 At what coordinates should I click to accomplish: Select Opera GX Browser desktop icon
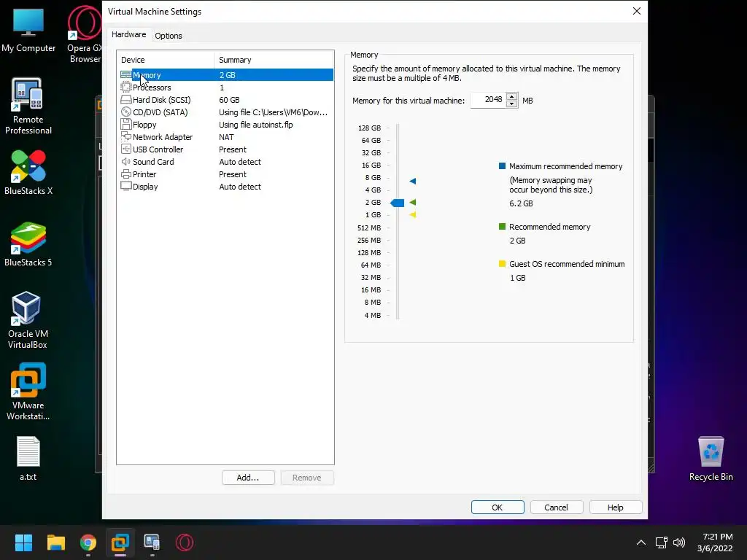point(85,34)
